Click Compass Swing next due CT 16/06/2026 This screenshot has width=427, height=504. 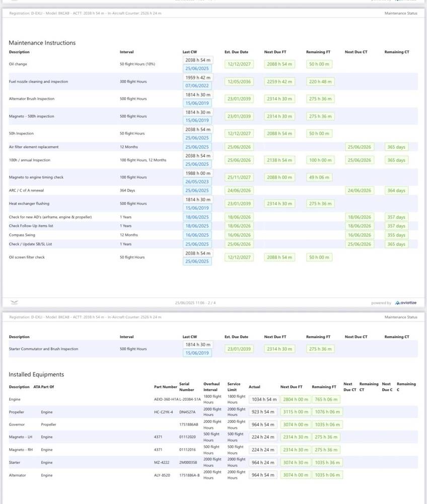[x=360, y=235]
